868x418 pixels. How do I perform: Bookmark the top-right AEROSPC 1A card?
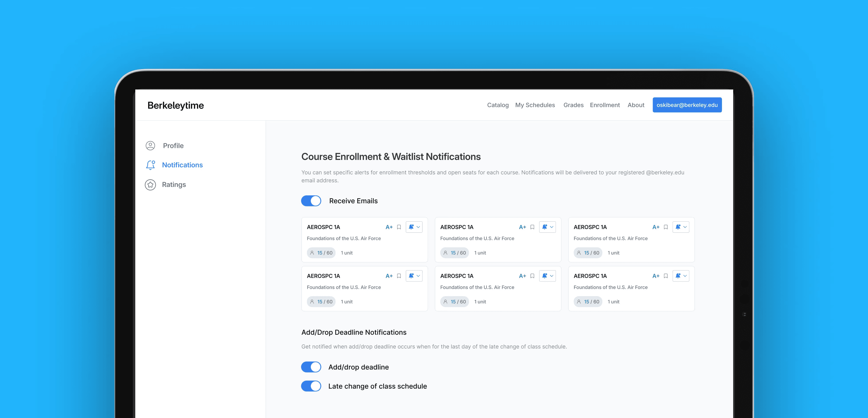[x=666, y=227]
